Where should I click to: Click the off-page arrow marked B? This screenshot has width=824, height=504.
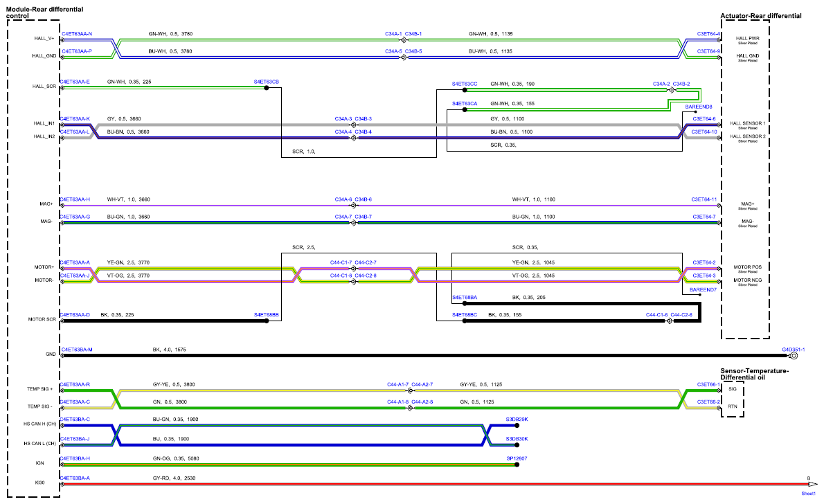pos(813,484)
